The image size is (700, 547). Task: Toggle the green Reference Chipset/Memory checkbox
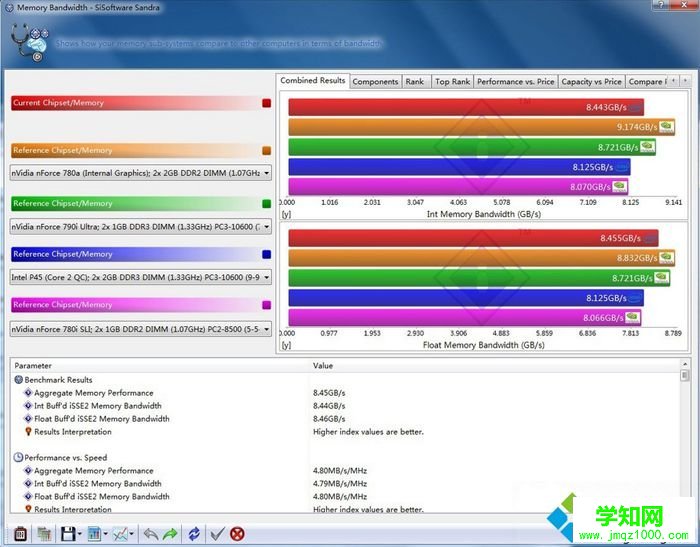[x=267, y=204]
